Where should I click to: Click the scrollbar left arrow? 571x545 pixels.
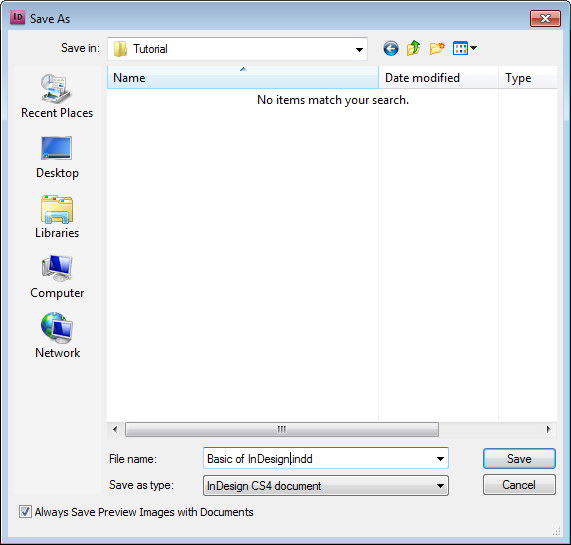coord(115,429)
